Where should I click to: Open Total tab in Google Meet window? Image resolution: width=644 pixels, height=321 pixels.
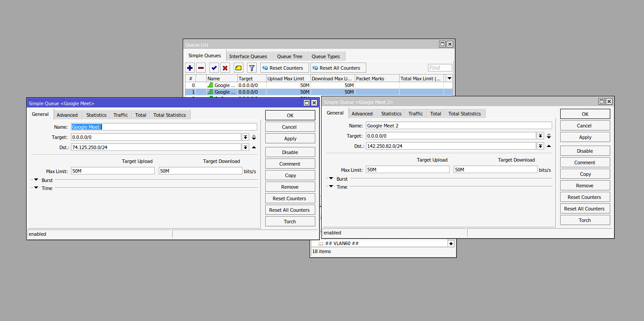(141, 115)
